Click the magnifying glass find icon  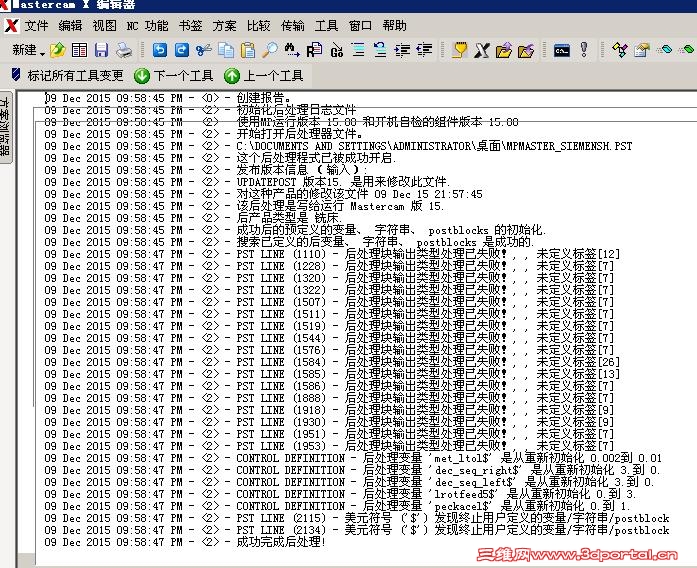click(x=270, y=50)
